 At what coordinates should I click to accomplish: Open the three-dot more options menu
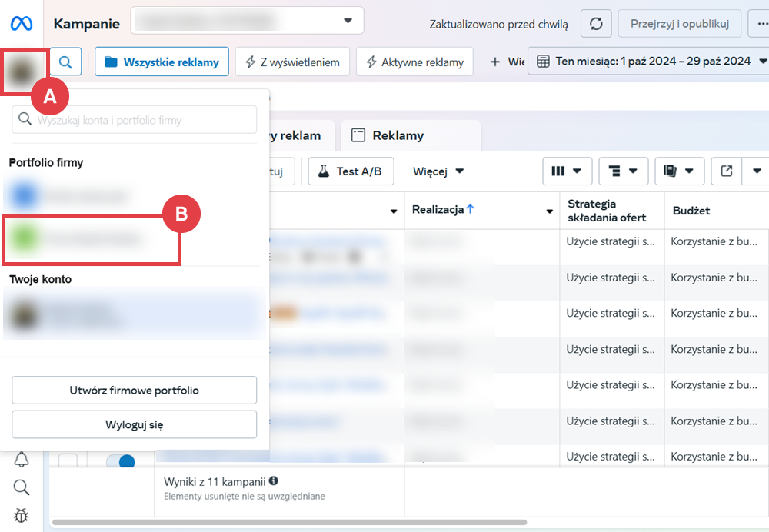(758, 24)
